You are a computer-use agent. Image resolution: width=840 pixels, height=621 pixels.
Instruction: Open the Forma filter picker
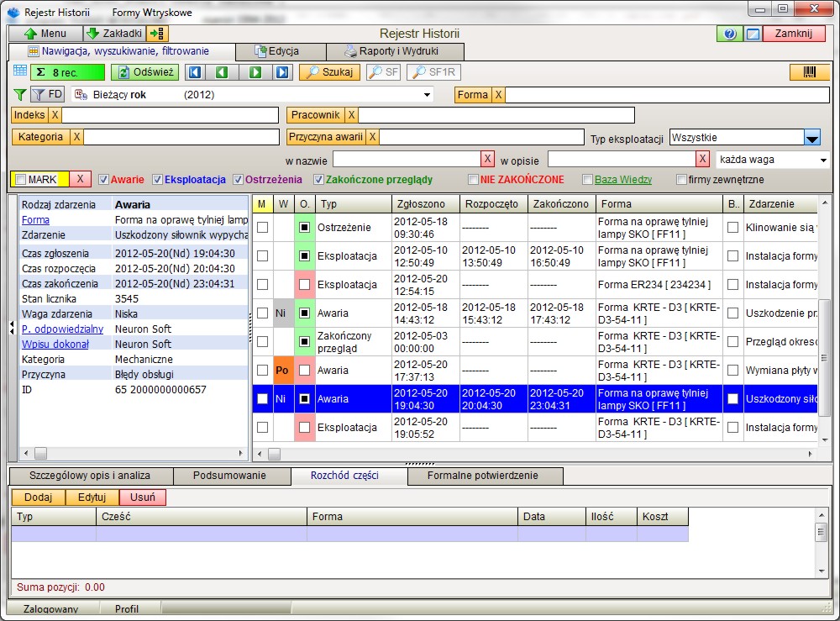click(x=472, y=95)
